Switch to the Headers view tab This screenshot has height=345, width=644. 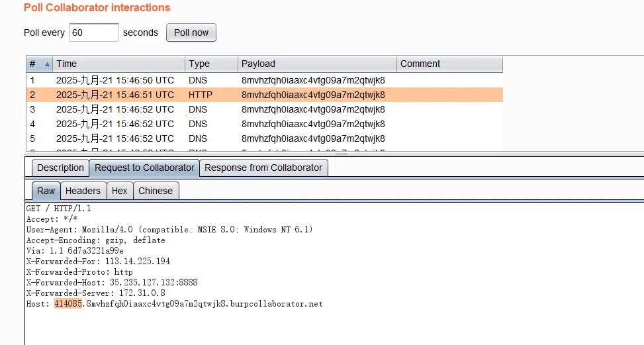pos(83,191)
